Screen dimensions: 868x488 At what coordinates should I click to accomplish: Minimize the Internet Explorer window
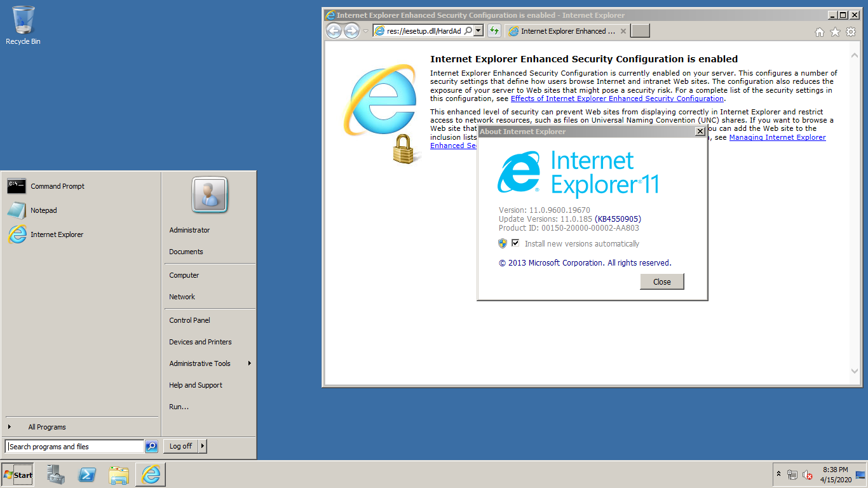(x=832, y=15)
